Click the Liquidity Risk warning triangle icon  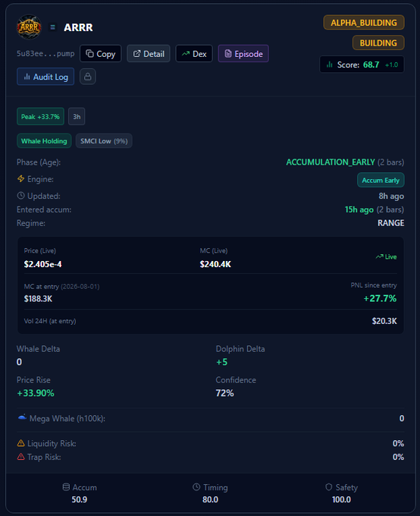click(x=20, y=443)
